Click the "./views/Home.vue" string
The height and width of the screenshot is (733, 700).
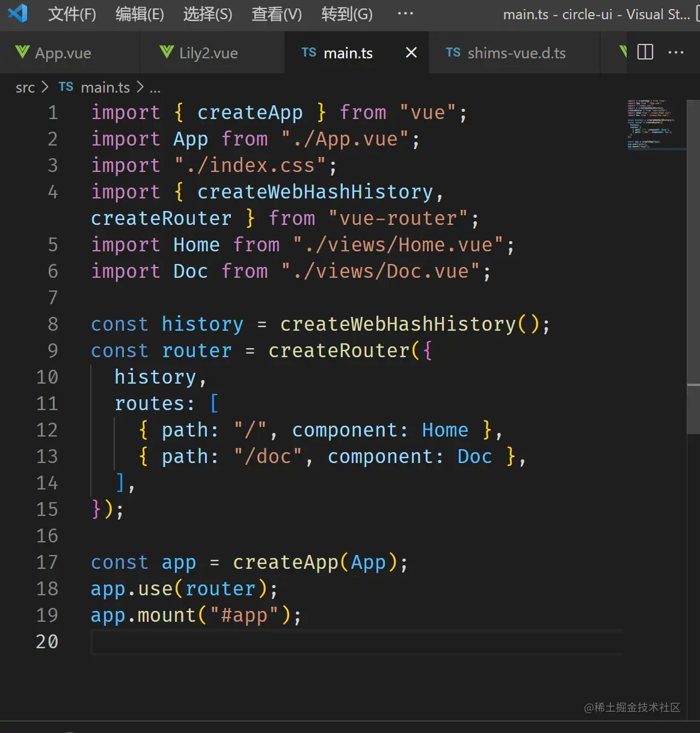click(398, 245)
